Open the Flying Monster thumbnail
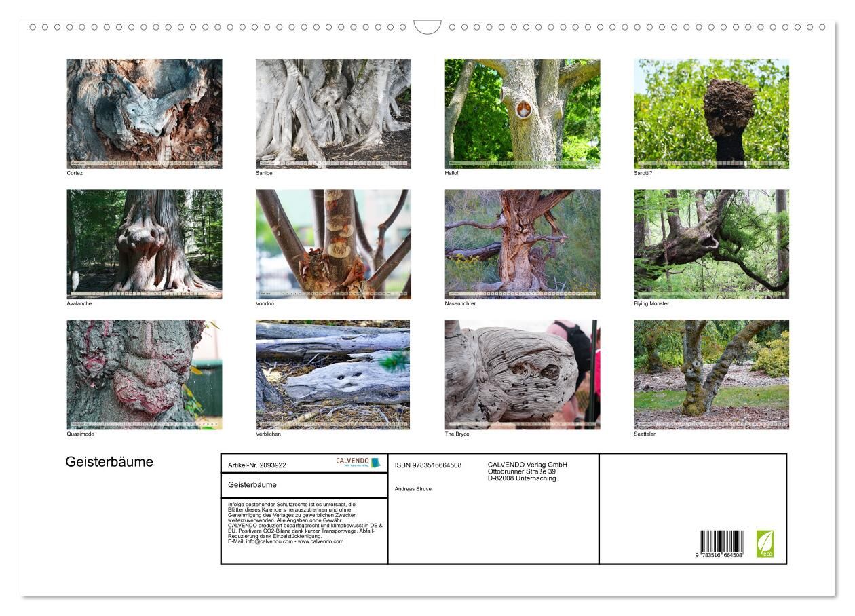 point(711,244)
